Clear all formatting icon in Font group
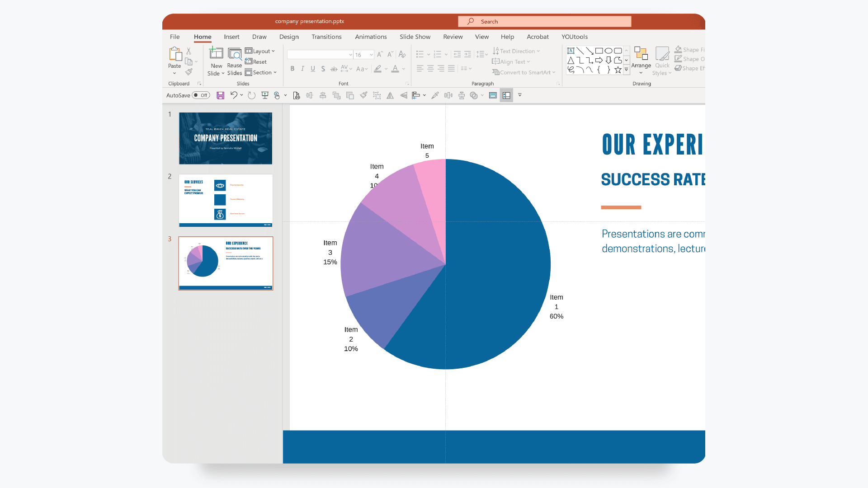 pyautogui.click(x=402, y=54)
